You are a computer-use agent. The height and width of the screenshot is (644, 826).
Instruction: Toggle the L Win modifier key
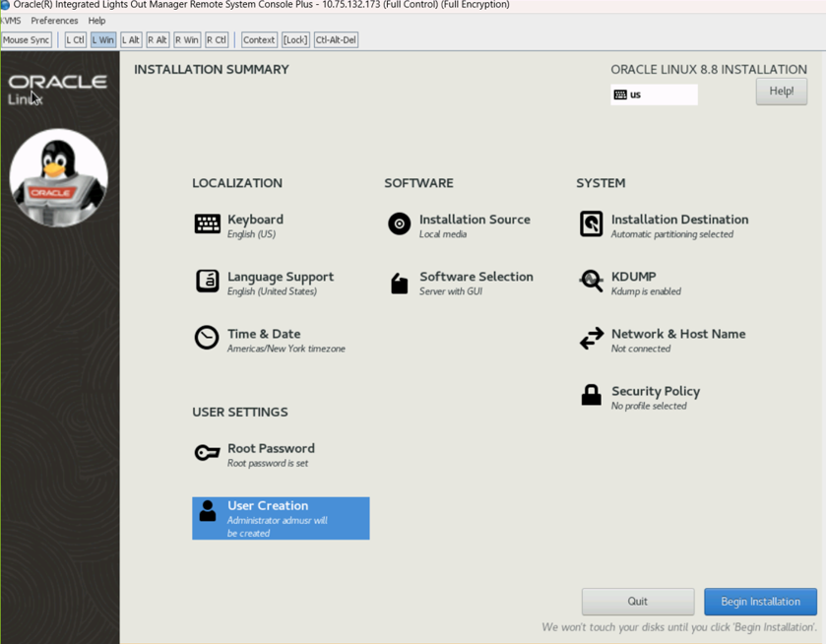click(x=103, y=40)
